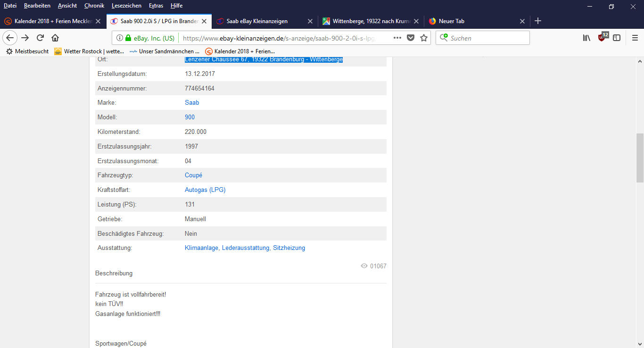
Task: Click the 'Sportwagen/Coupé' description line
Action: pyautogui.click(x=121, y=344)
